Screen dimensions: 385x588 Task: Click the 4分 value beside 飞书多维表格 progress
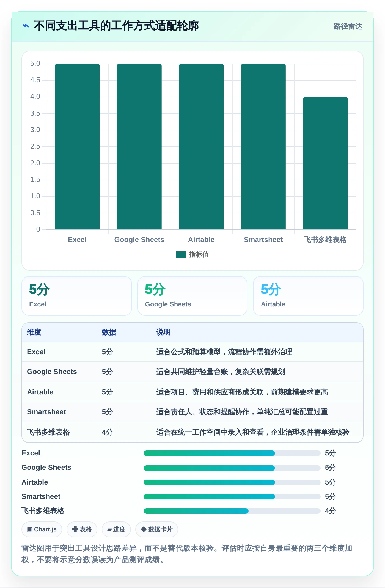[331, 511]
